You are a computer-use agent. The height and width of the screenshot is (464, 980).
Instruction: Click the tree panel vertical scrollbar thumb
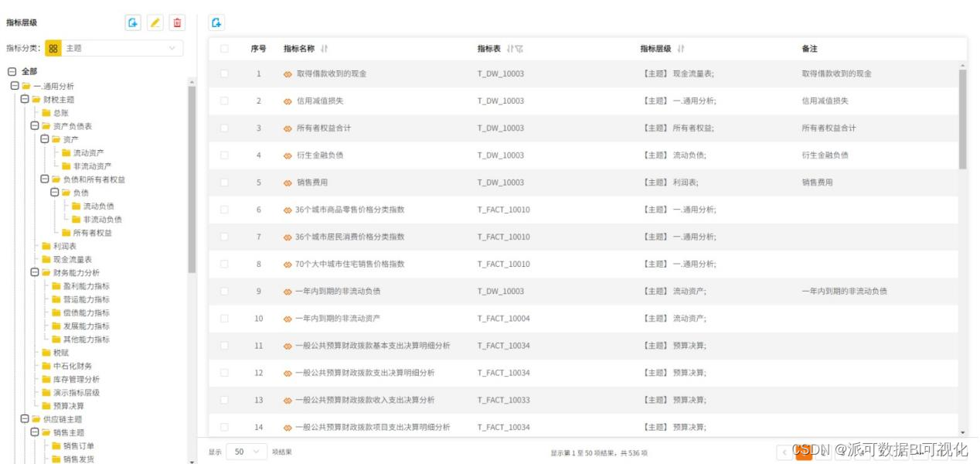[192, 179]
